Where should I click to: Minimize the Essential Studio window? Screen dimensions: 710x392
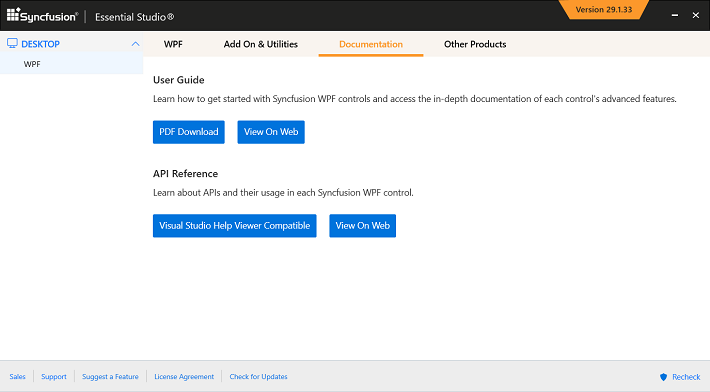tap(675, 15)
